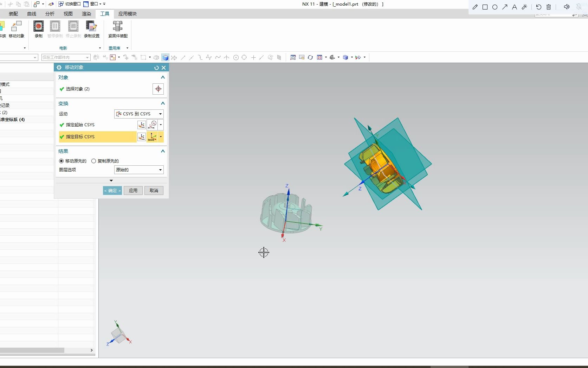
Task: Open CSYS dialog icon for 指定目标 CSYS
Action: (x=142, y=137)
